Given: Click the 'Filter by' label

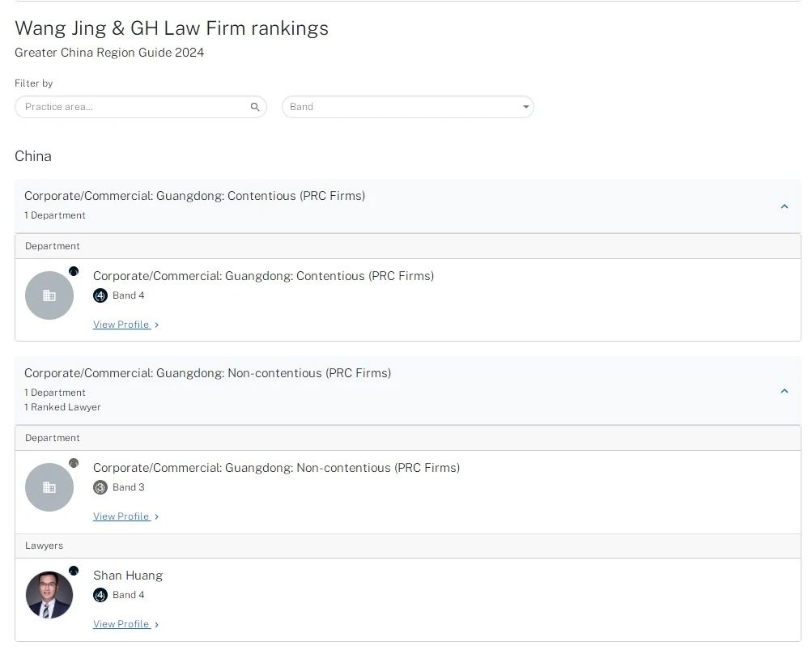Looking at the screenshot, I should 34,83.
